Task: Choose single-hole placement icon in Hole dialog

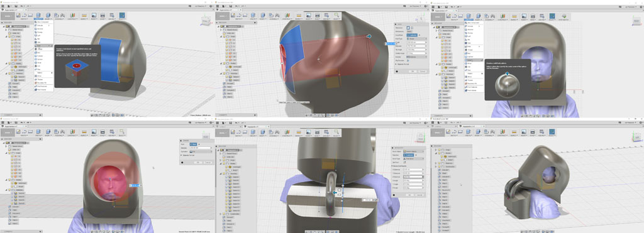Action: (408, 28)
